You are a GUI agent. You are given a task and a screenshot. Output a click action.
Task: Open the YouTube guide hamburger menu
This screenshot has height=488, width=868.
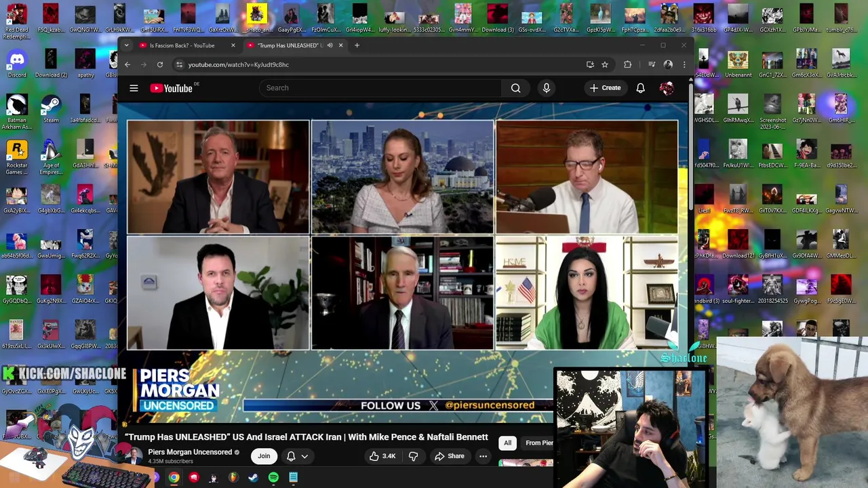(x=134, y=88)
